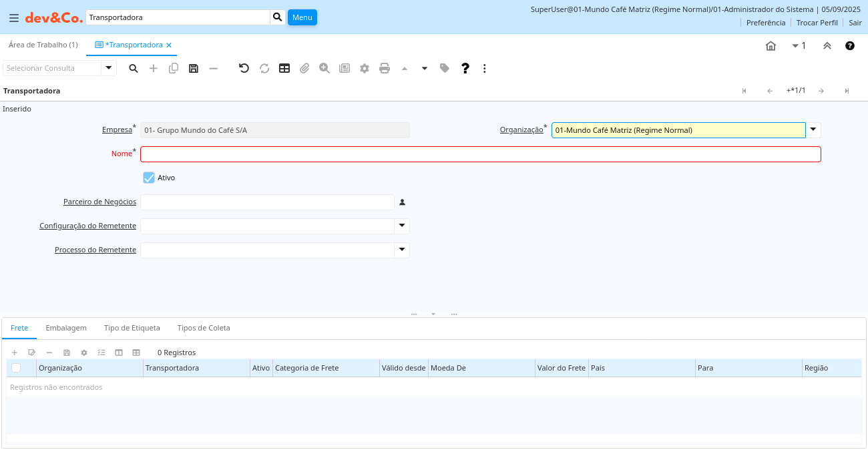Click the blue Menu button

302,17
